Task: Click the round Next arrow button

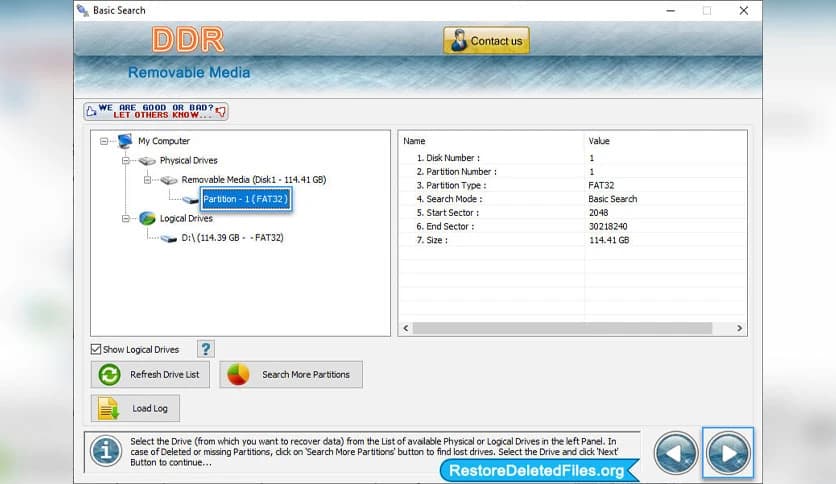Action: (x=728, y=453)
